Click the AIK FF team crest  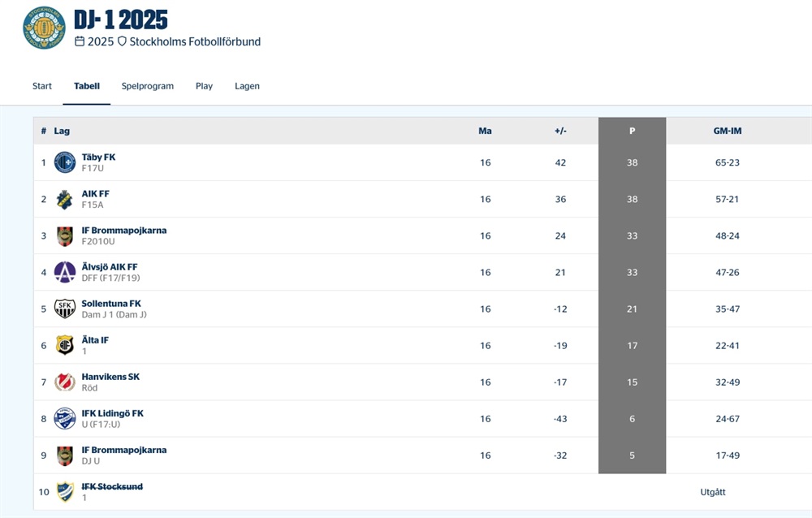pos(65,199)
